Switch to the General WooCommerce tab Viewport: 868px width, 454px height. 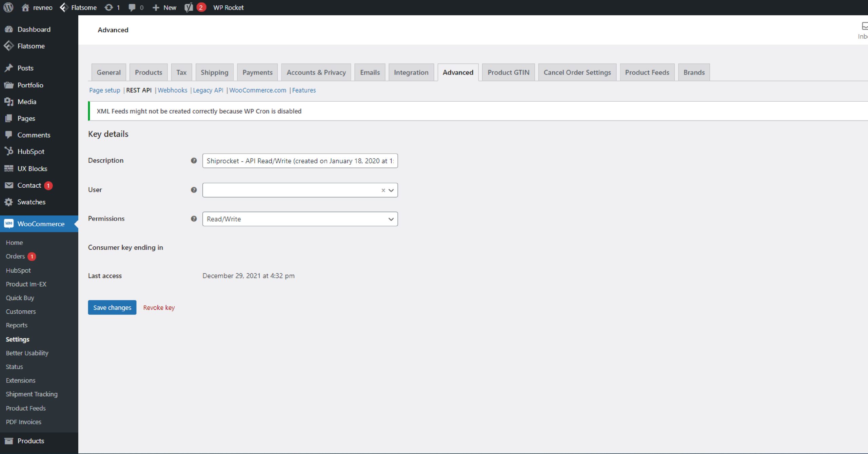[x=108, y=72]
